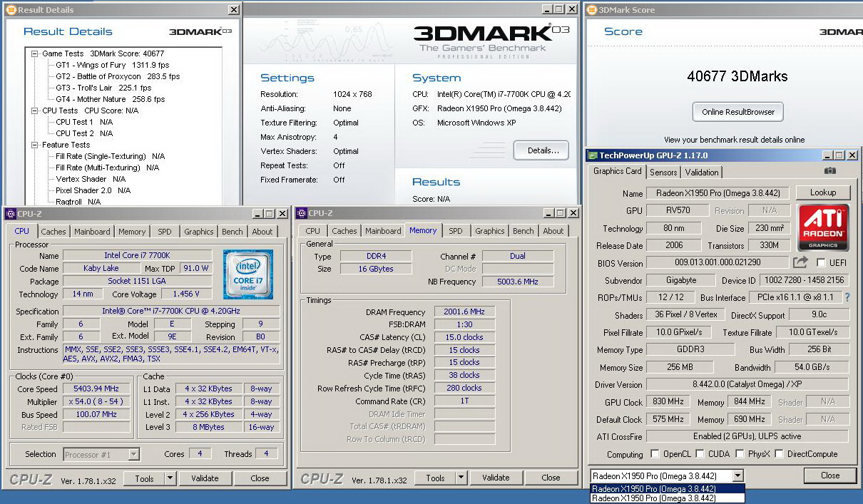Click the Result Details title bar icon

click(11, 10)
